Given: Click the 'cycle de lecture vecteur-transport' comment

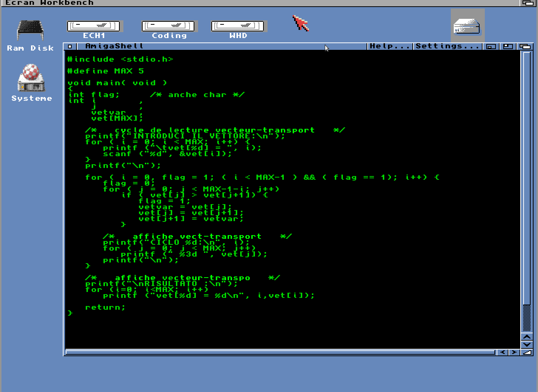Looking at the screenshot, I should tap(215, 130).
